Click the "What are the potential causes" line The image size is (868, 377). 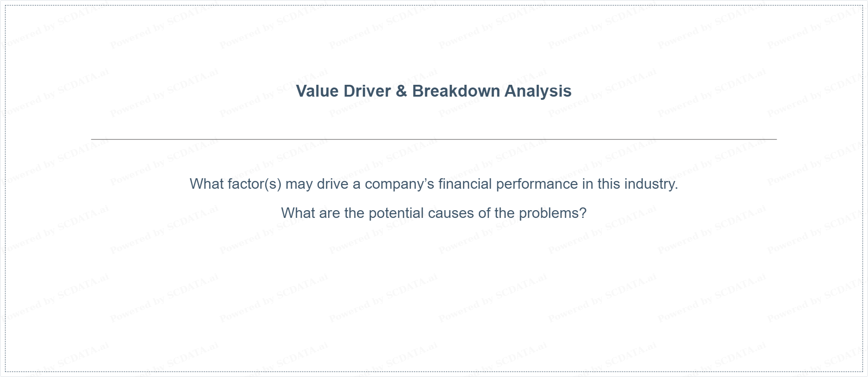point(434,213)
